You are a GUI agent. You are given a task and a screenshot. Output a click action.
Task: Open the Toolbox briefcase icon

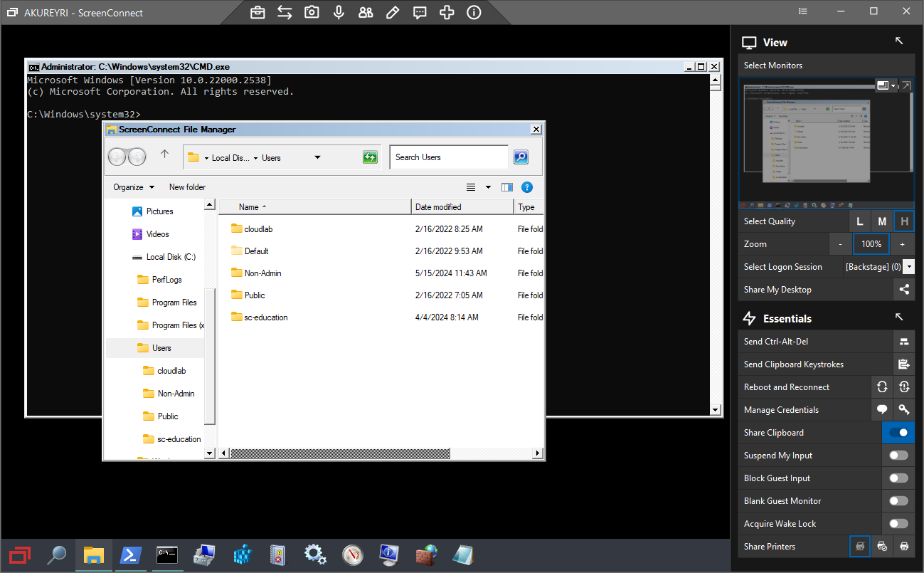point(257,12)
